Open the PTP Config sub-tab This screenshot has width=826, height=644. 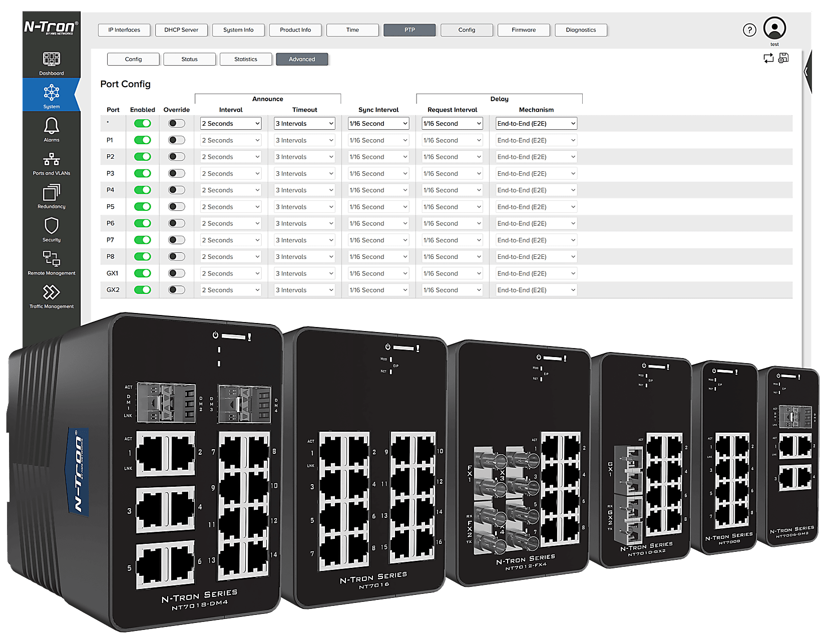coord(133,59)
